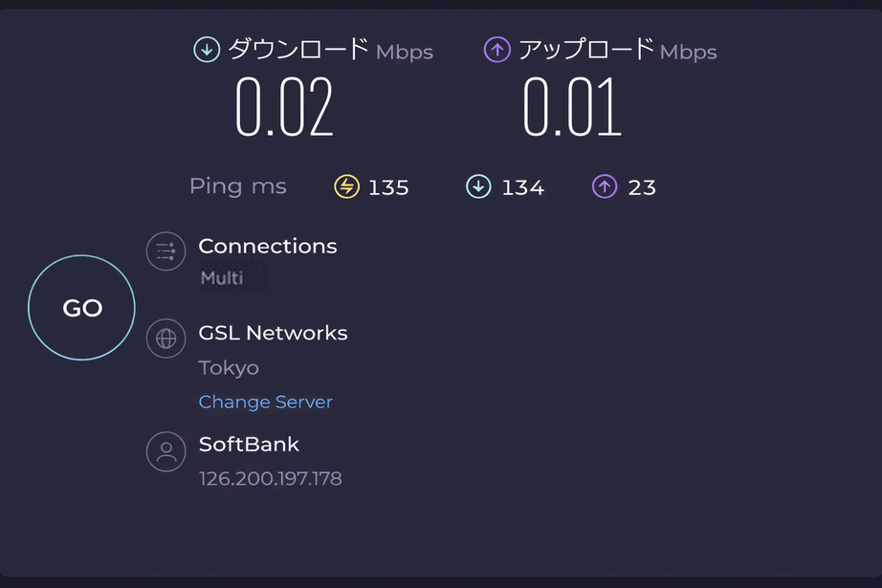
Task: Click the globe icon beside GSL Networks
Action: pos(165,338)
